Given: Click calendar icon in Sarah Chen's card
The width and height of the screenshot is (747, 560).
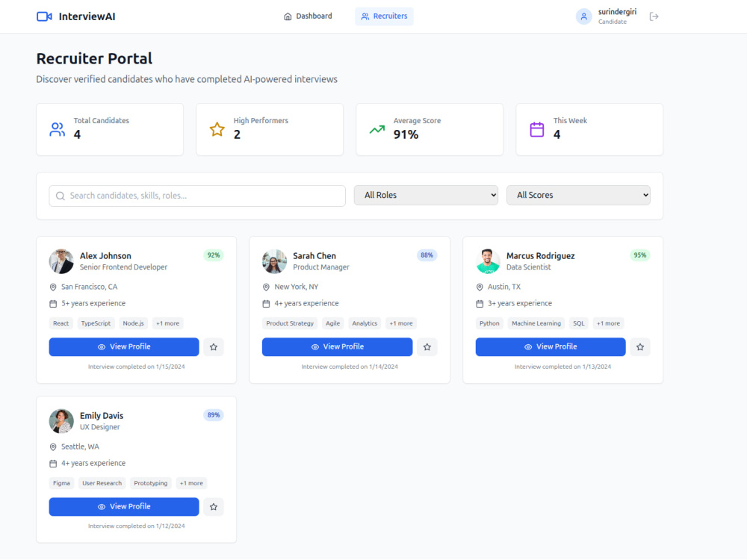Looking at the screenshot, I should click(267, 303).
